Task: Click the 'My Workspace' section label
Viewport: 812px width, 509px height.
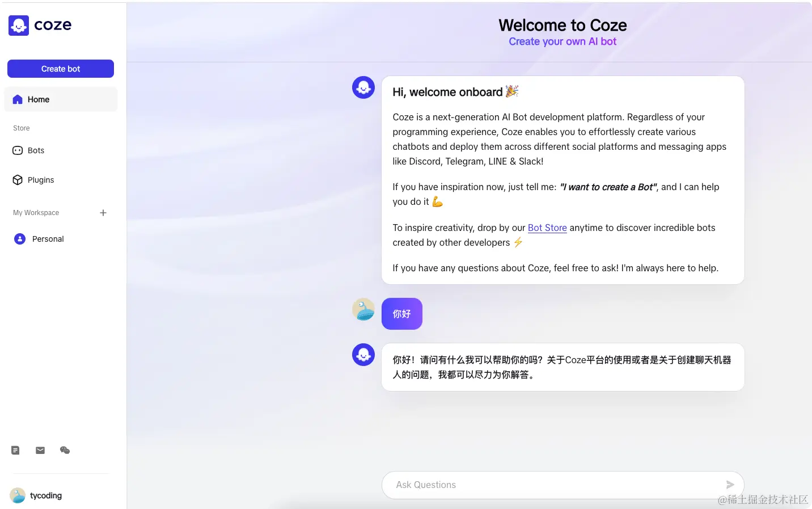Action: click(36, 213)
